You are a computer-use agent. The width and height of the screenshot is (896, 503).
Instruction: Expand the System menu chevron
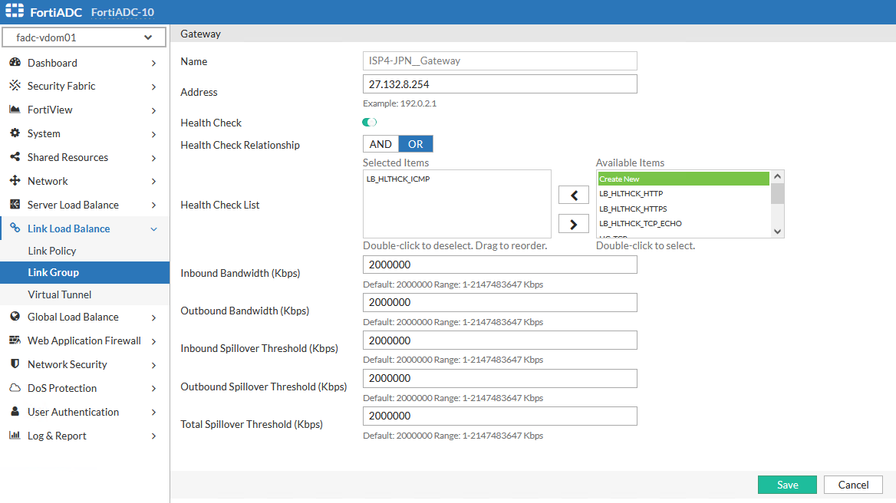tap(153, 134)
